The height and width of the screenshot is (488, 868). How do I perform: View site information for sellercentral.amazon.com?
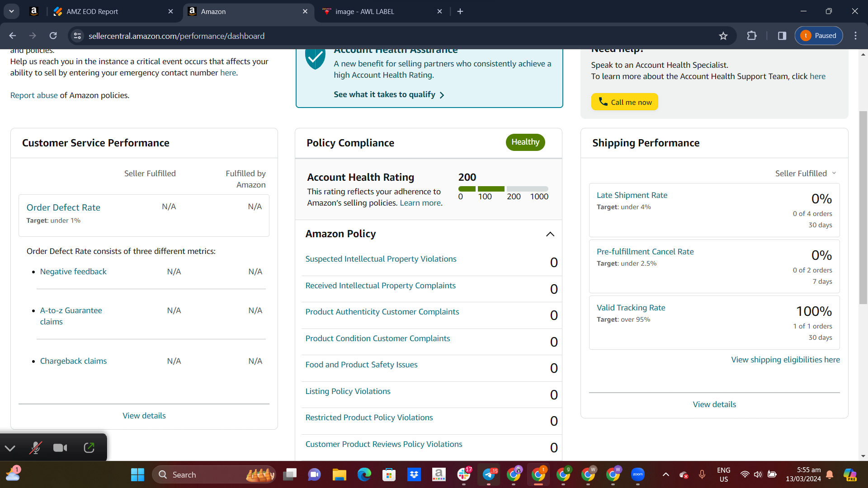click(x=78, y=36)
